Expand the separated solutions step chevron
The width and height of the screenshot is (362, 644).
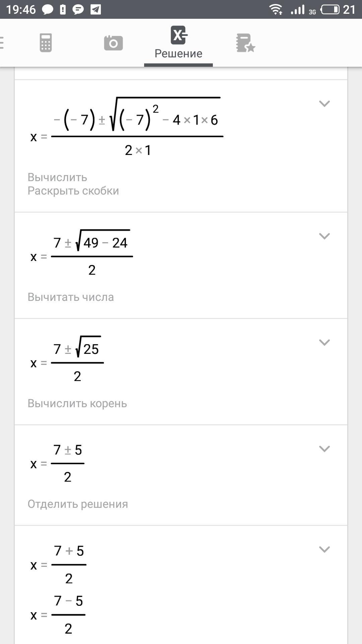pos(324,549)
